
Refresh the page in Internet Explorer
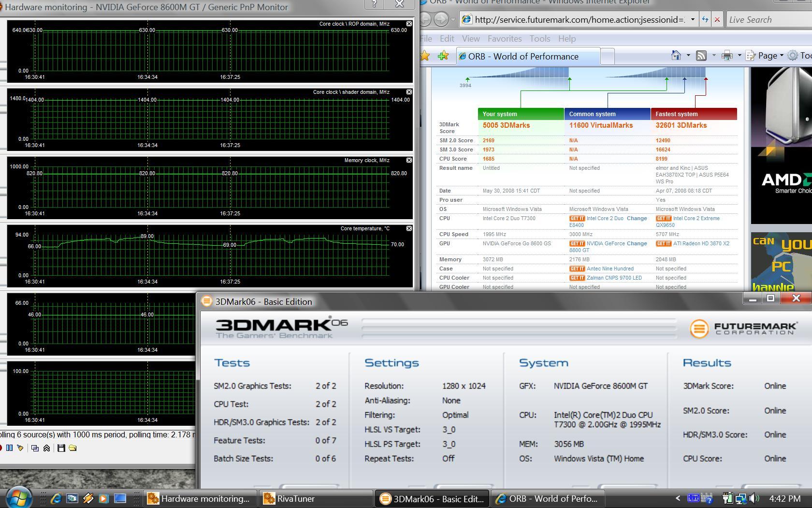705,19
